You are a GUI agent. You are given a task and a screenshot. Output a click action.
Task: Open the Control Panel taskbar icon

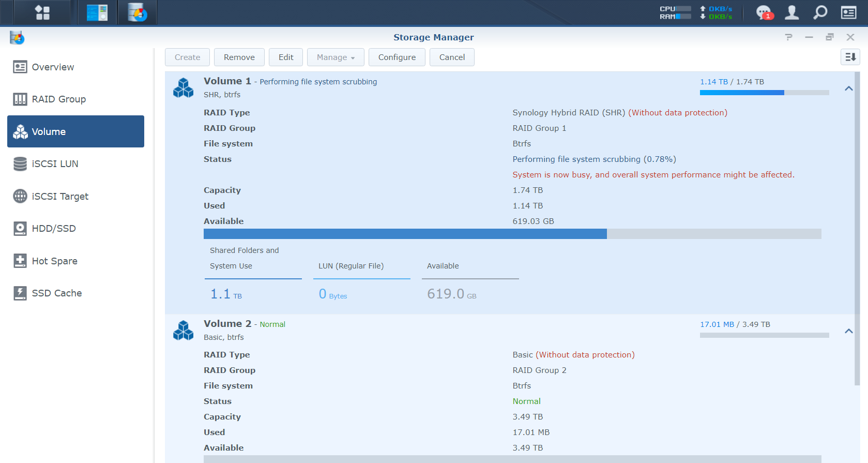pos(97,12)
